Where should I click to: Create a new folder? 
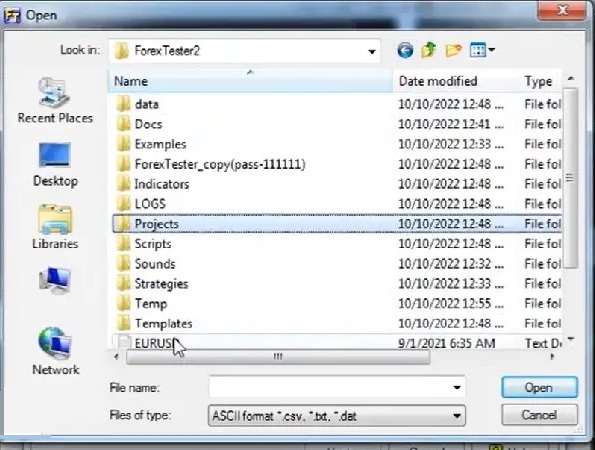click(x=453, y=50)
